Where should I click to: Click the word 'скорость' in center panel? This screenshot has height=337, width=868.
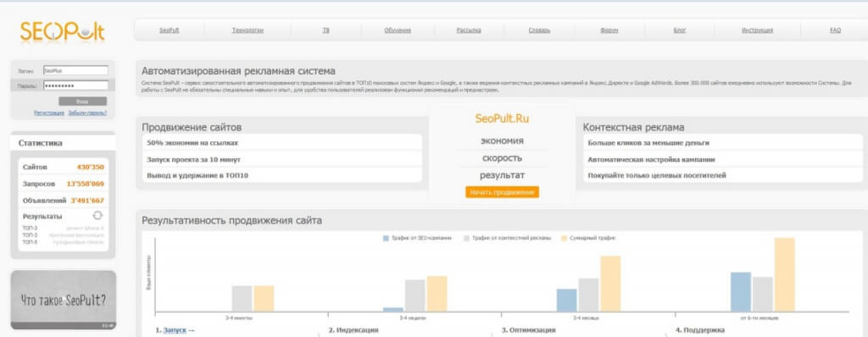tap(502, 158)
